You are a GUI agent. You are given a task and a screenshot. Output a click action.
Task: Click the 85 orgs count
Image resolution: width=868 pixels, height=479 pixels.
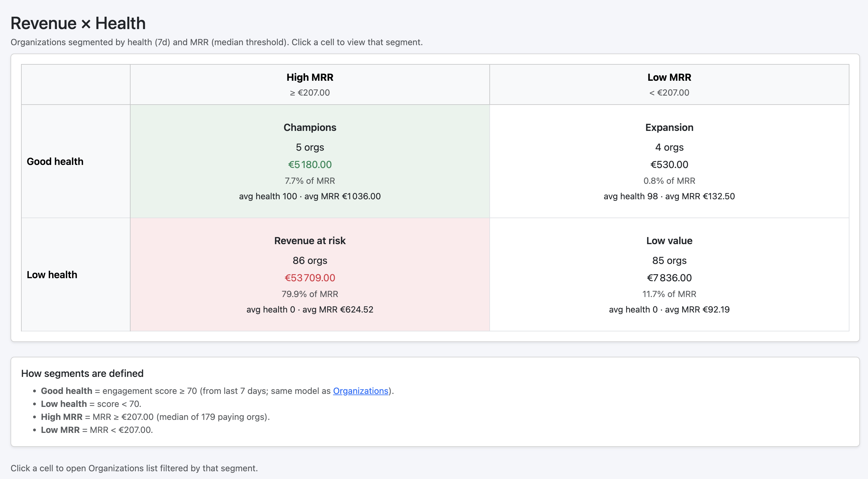[x=669, y=260]
